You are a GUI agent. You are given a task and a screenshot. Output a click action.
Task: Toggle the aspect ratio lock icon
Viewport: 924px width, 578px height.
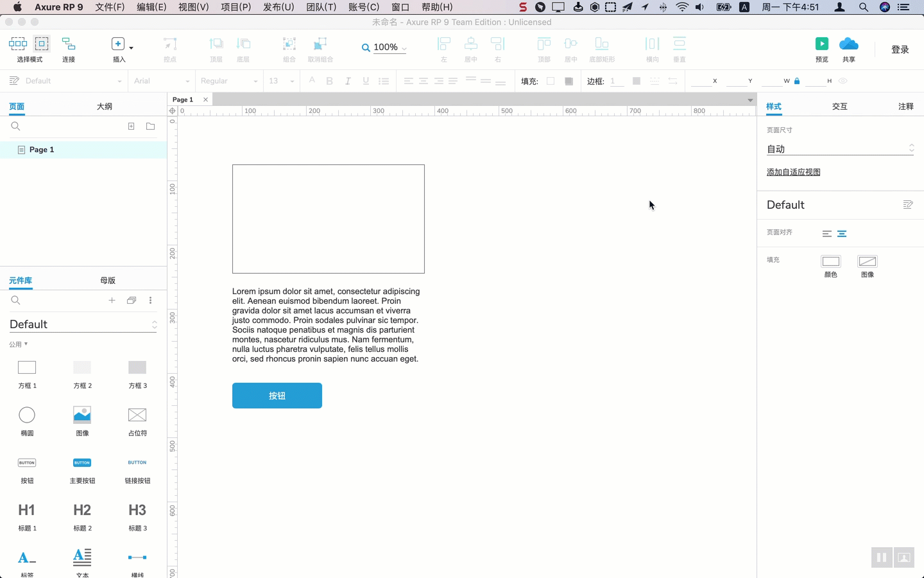click(797, 81)
